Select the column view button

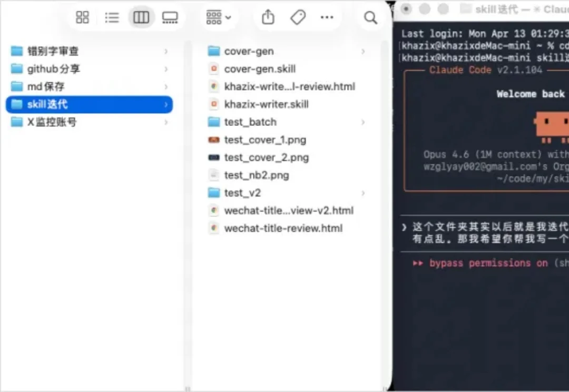pyautogui.click(x=141, y=17)
